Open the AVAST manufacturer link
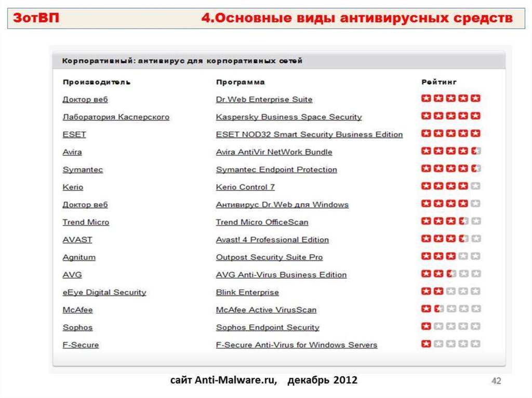 coord(77,240)
